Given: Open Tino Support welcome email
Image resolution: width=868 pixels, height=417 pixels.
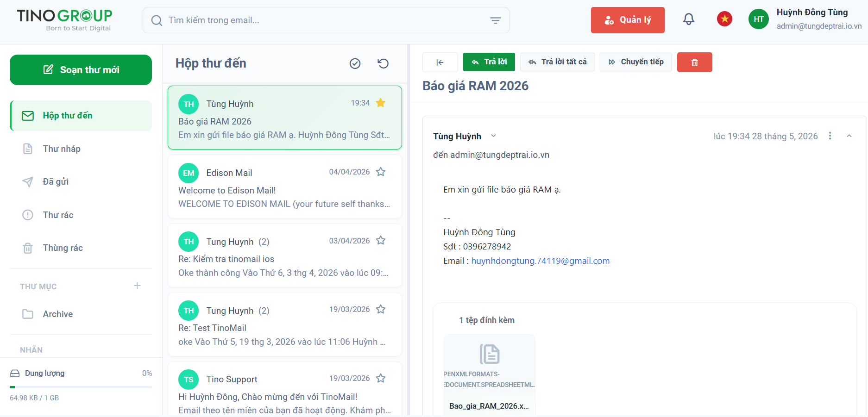Looking at the screenshot, I should (x=285, y=389).
